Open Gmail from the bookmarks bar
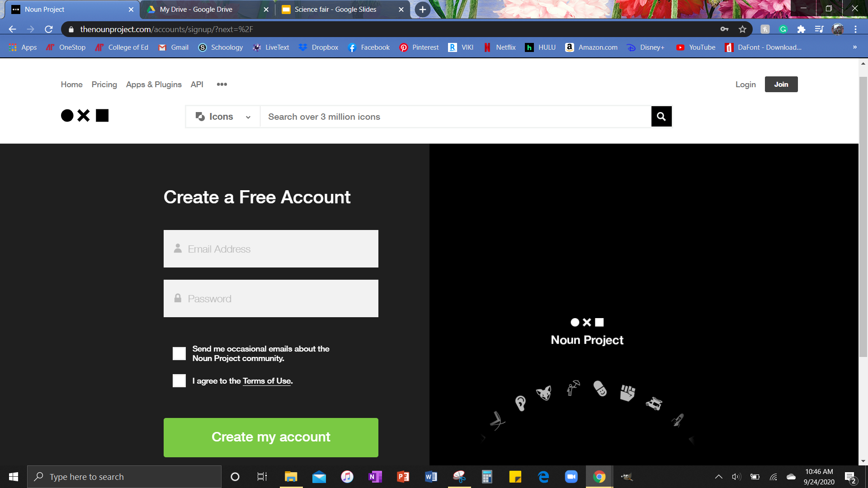 (x=173, y=47)
